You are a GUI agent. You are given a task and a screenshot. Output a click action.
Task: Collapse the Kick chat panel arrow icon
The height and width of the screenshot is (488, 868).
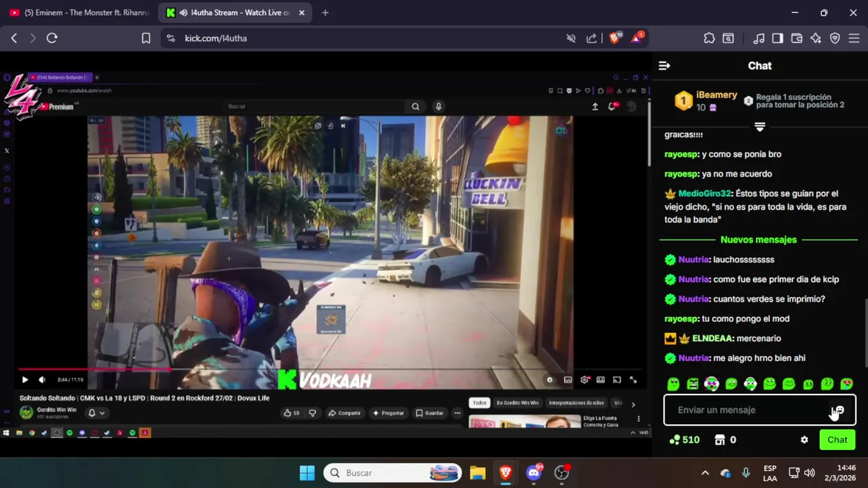coord(665,66)
